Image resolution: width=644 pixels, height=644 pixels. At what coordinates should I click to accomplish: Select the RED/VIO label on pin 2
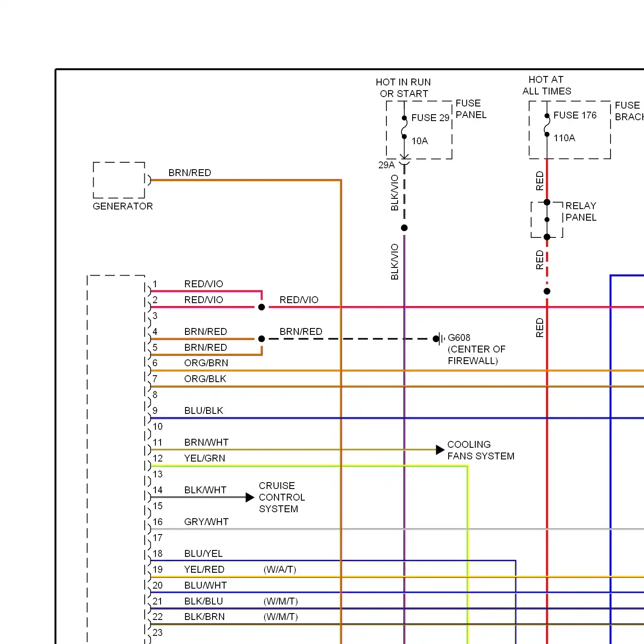coord(204,300)
